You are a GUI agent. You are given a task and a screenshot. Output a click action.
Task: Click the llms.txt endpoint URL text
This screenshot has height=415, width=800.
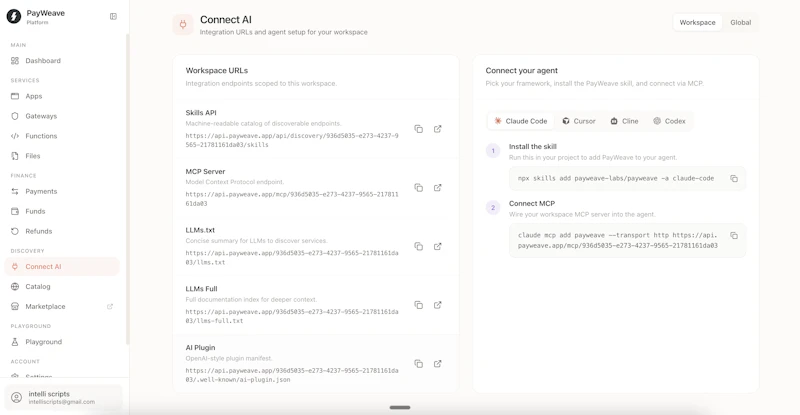pyautogui.click(x=292, y=258)
